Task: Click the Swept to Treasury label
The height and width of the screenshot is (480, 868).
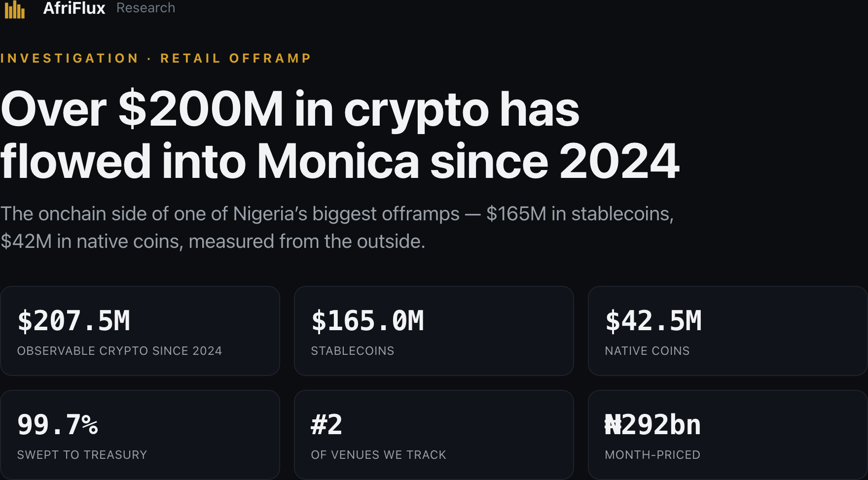Action: pos(82,455)
